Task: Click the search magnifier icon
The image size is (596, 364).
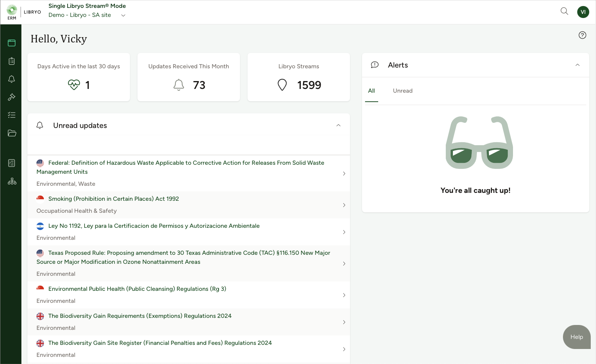Action: tap(564, 11)
